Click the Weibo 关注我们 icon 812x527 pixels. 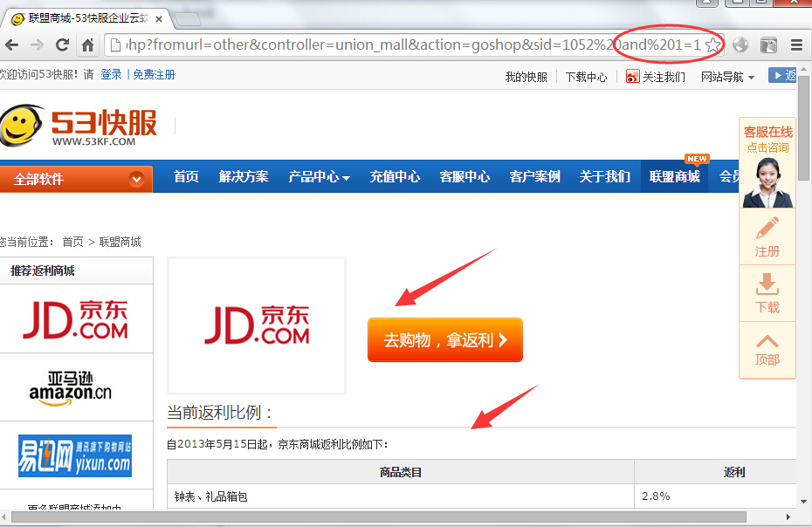[x=632, y=77]
